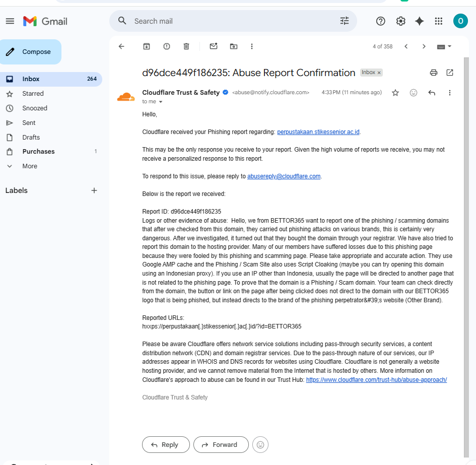Go to newer email arrow
This screenshot has width=476, height=465.
pyautogui.click(x=406, y=46)
